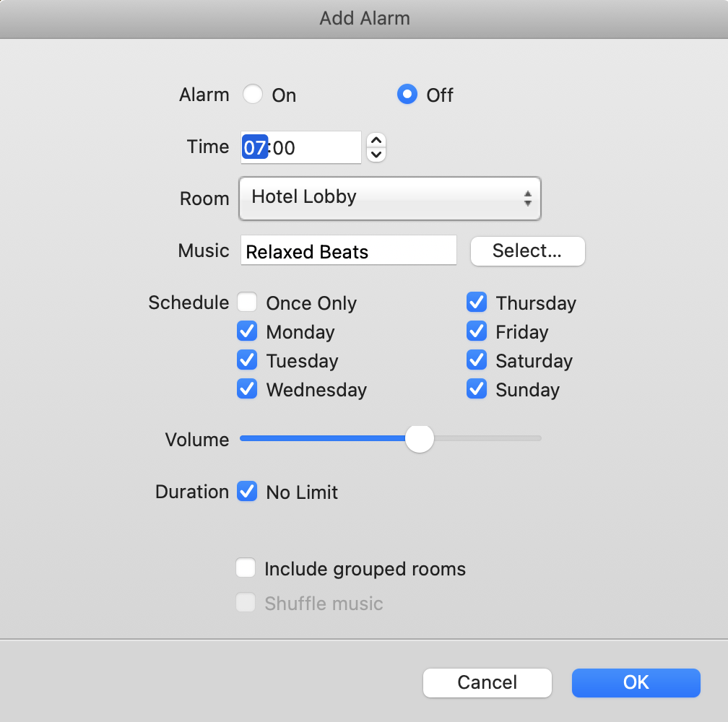Click the Music field showing Relaxed Beats
The height and width of the screenshot is (722, 728).
coord(348,251)
